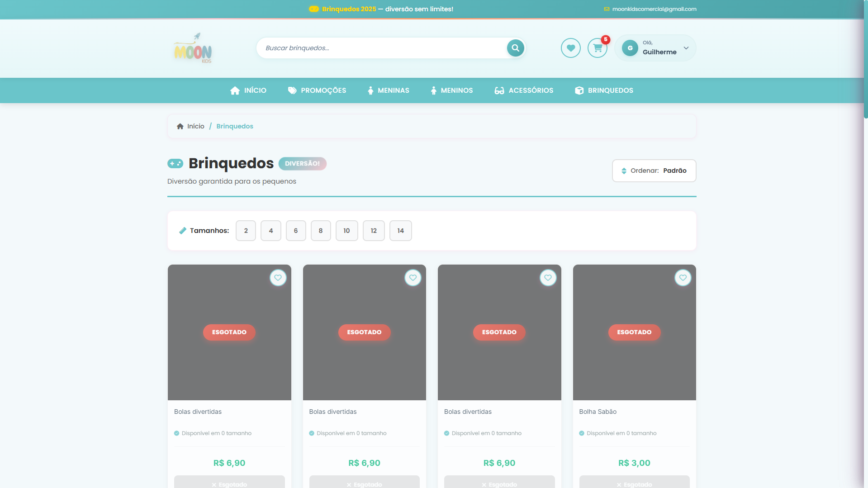Click the email envelope icon in top bar
This screenshot has height=488, width=868.
(x=607, y=9)
